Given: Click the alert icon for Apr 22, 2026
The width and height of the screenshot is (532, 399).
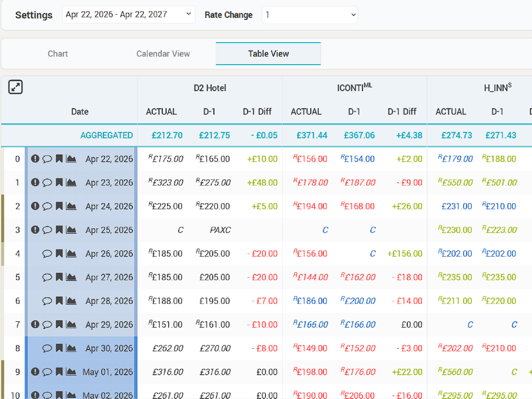Looking at the screenshot, I should [35, 159].
